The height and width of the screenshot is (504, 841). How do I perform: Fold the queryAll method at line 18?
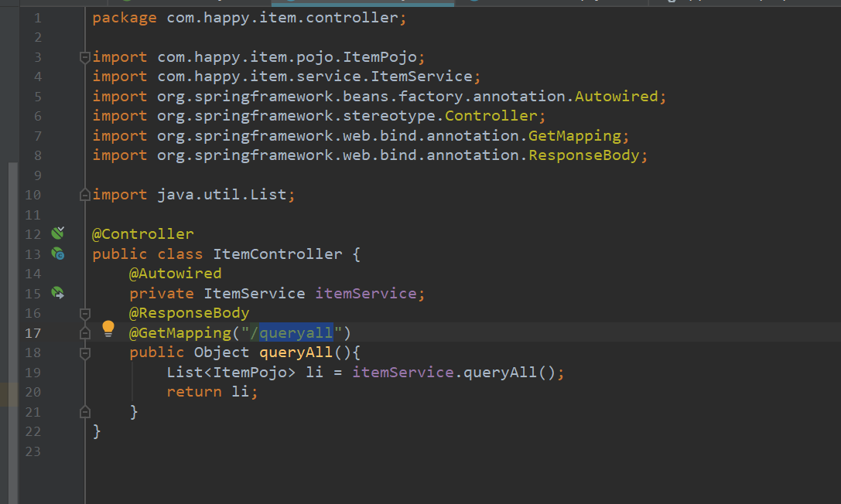[x=84, y=353]
